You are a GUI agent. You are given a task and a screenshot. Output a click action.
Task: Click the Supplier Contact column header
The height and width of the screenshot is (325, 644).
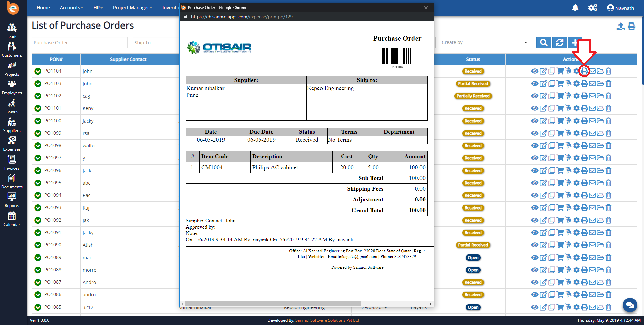pos(128,59)
